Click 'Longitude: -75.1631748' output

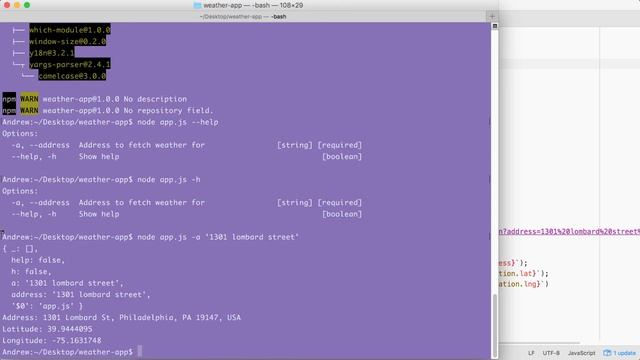52,340
